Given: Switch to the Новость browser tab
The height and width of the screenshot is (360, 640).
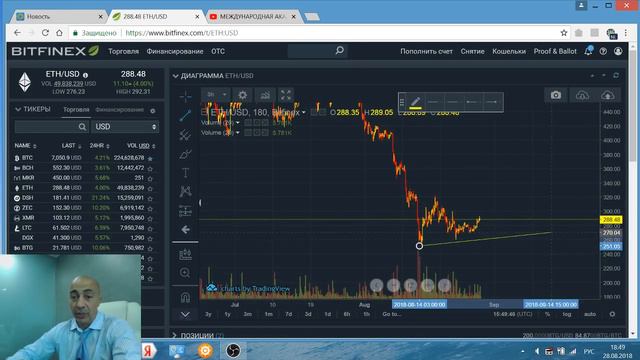Looking at the screenshot, I should (x=59, y=17).
